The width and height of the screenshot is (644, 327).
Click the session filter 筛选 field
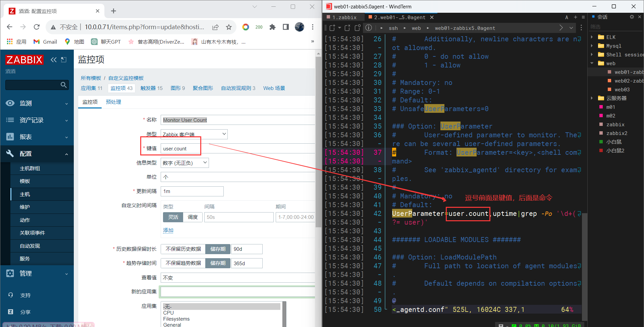[x=616, y=27]
